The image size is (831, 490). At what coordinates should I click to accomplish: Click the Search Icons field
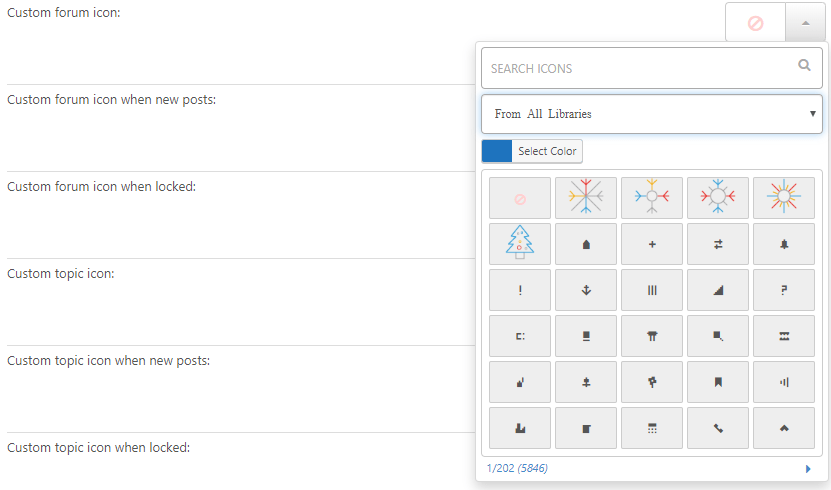pos(640,68)
